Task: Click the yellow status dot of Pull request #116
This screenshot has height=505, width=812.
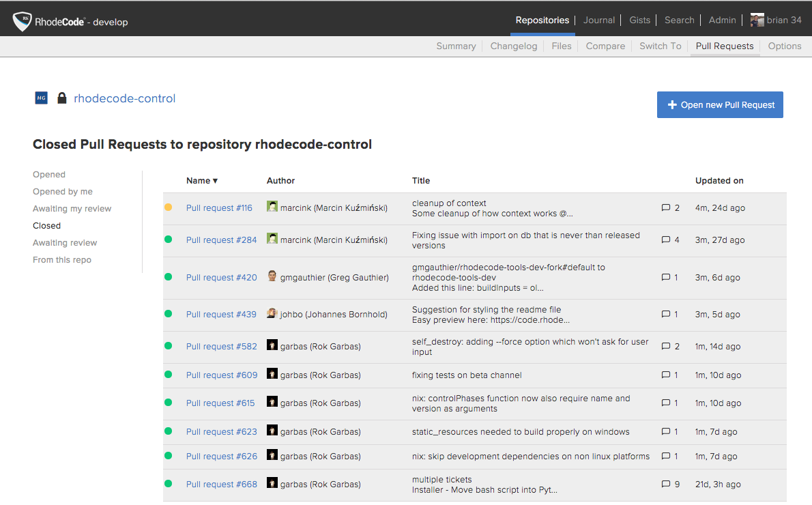Action: pyautogui.click(x=169, y=207)
